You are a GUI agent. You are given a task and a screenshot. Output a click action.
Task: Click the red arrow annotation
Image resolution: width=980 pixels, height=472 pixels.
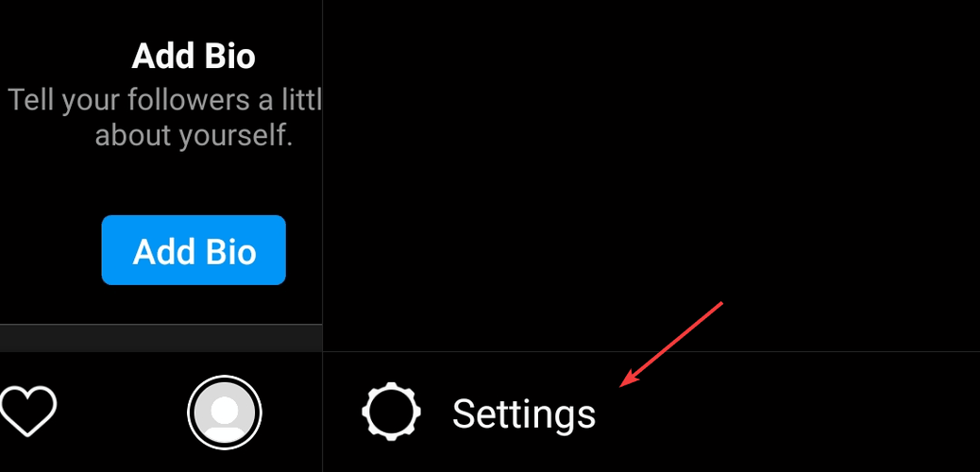coord(671,345)
